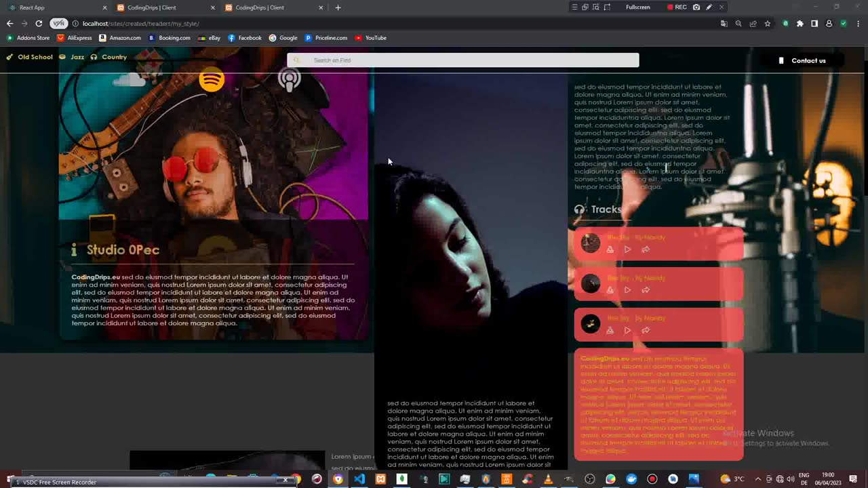Open the Booking.com bookmark
The height and width of the screenshot is (488, 868).
(x=170, y=38)
